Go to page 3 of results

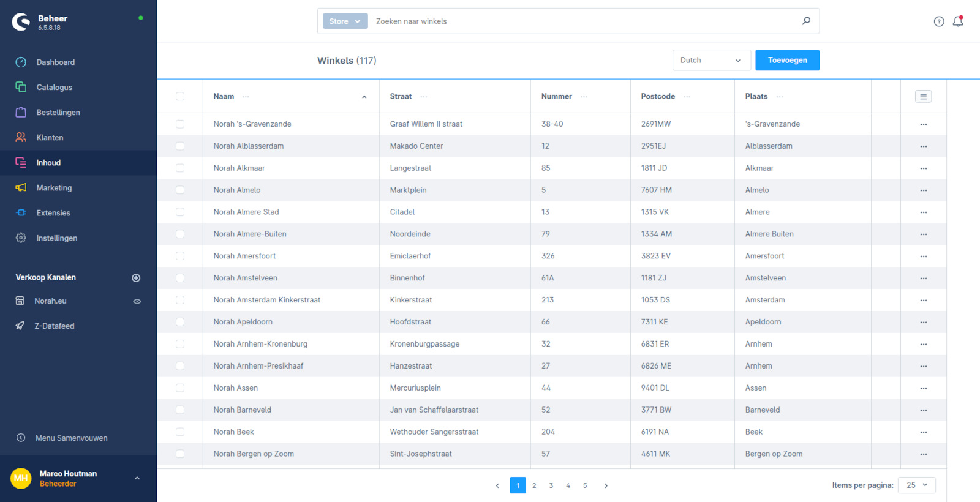pyautogui.click(x=551, y=485)
